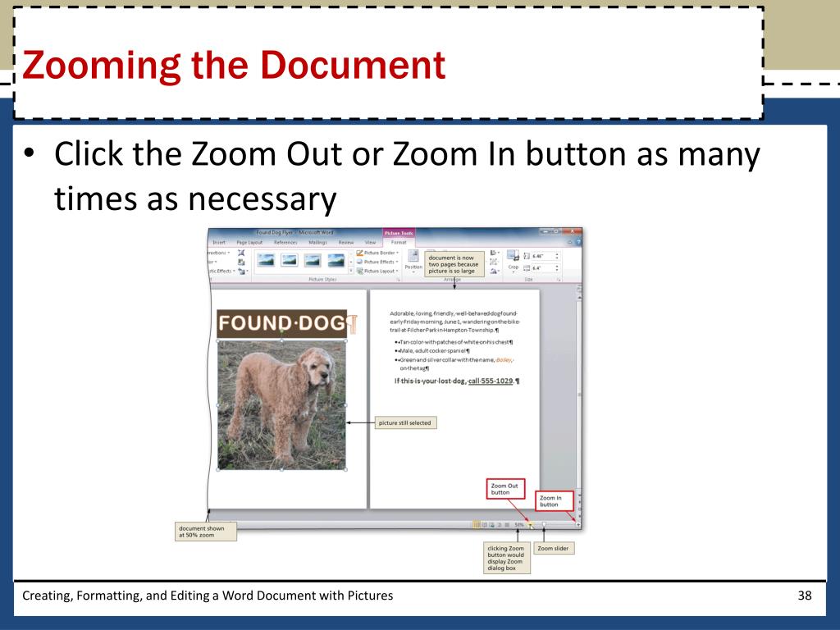Open the Picture Styles dialog launcher
The image size is (840, 630).
(399, 280)
